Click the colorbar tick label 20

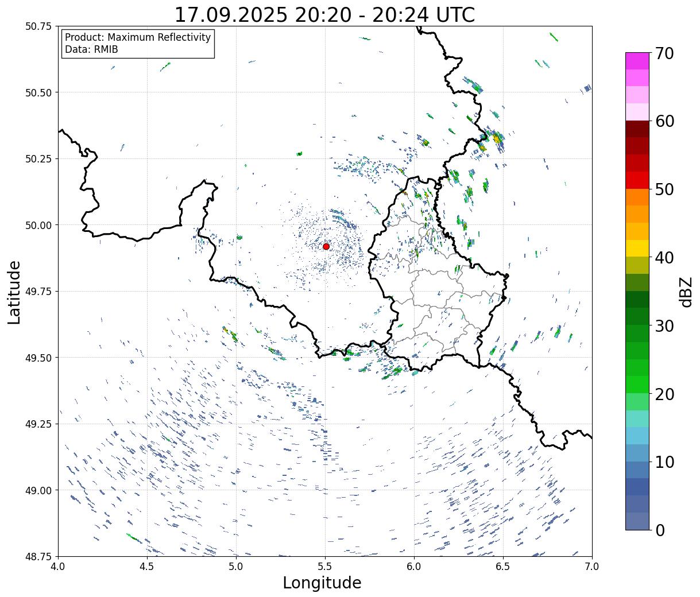pos(664,394)
